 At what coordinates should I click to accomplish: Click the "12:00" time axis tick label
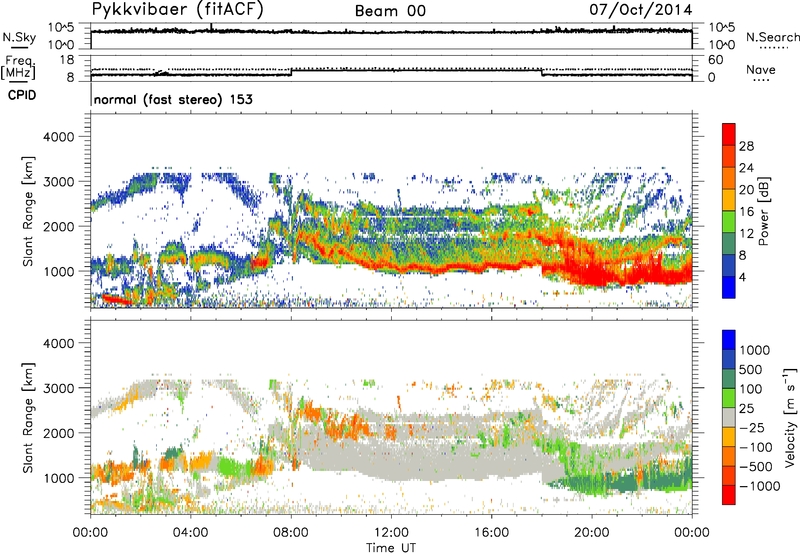[391, 533]
